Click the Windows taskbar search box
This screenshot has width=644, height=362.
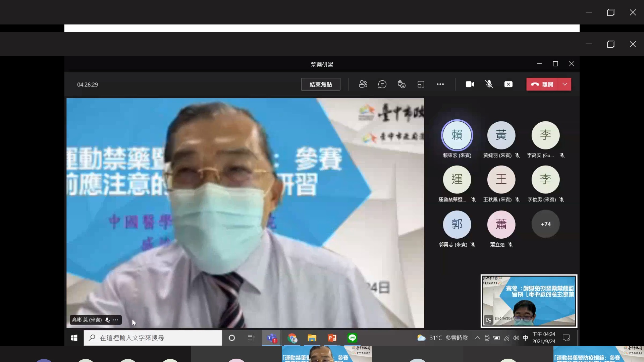(x=153, y=338)
